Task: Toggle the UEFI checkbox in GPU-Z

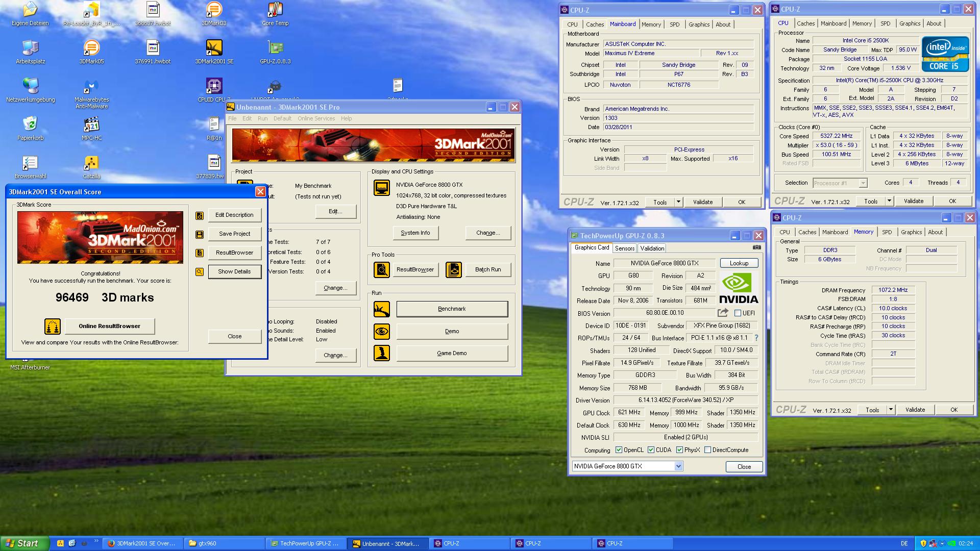Action: (738, 313)
